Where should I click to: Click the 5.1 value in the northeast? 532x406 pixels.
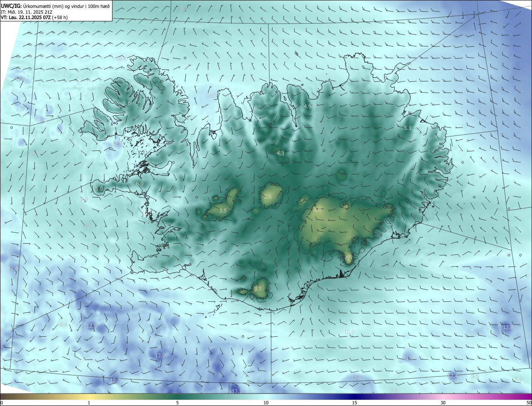click(x=408, y=129)
